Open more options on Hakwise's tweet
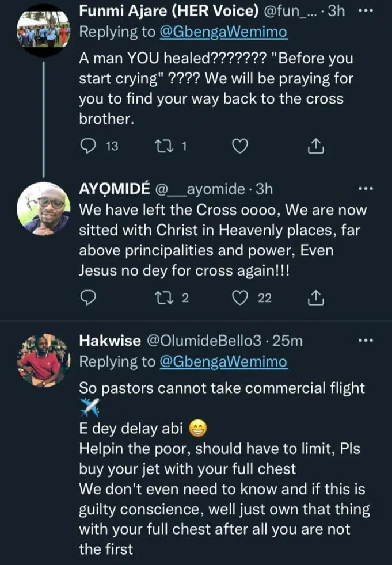Screen dimensions: 392x565 pyautogui.click(x=366, y=341)
